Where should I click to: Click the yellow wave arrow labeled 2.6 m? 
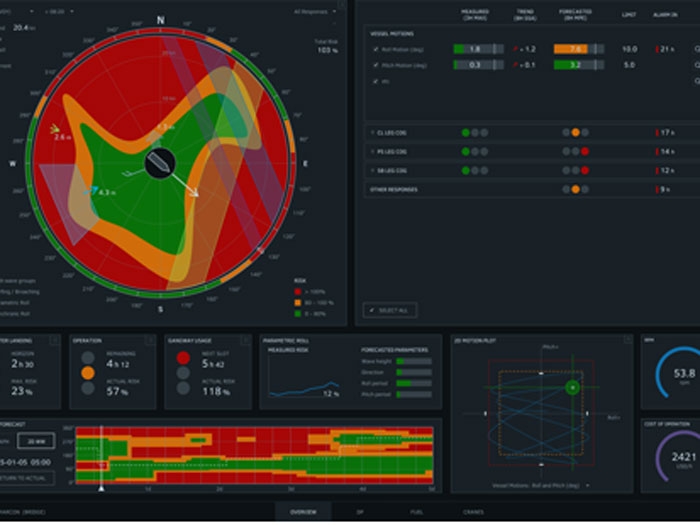(x=55, y=129)
